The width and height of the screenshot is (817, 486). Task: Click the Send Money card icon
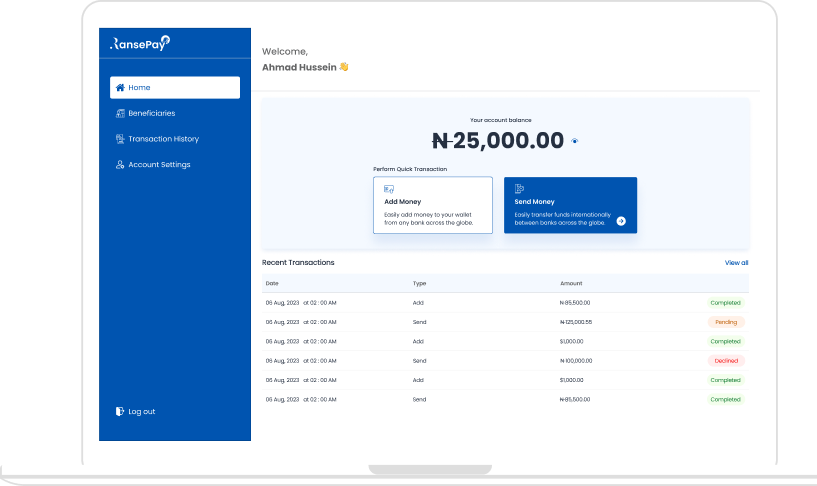(x=520, y=188)
